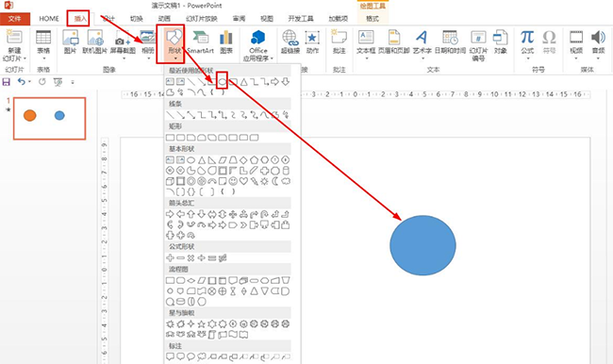Image resolution: width=613 pixels, height=364 pixels.
Task: Select the smiley face shape
Action: (x=233, y=181)
